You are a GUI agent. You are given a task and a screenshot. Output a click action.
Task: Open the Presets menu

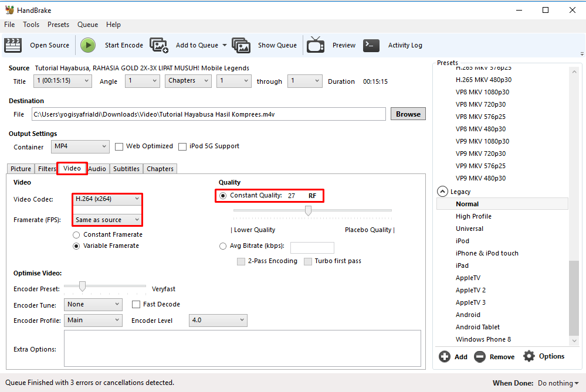pos(58,25)
